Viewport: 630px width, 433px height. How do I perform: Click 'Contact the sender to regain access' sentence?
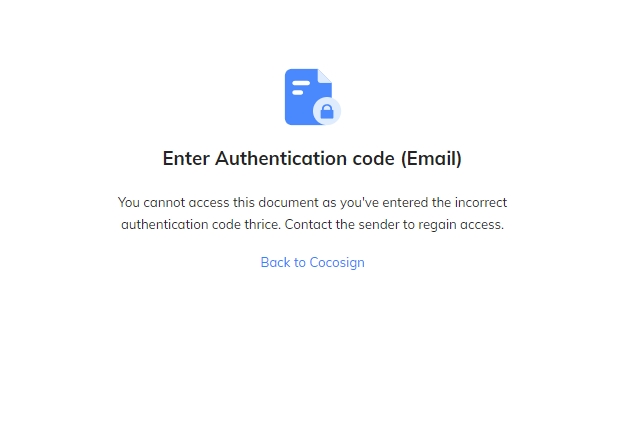[394, 224]
